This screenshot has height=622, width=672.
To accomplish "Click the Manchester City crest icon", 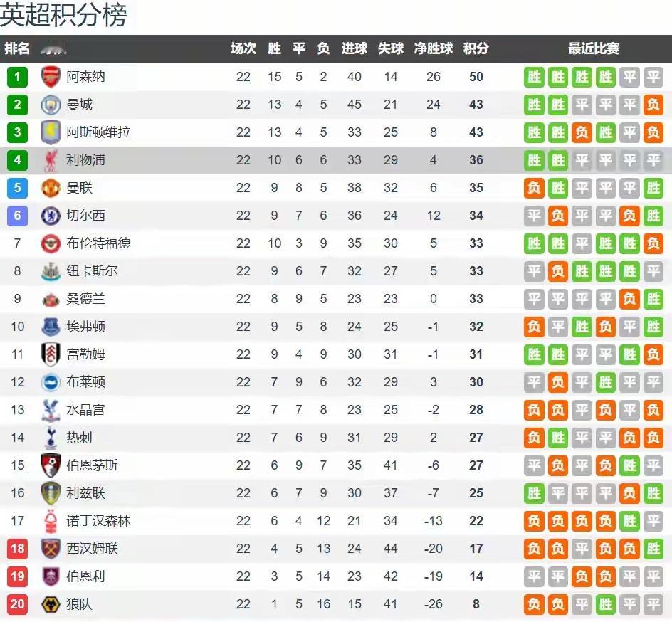I will (x=51, y=105).
